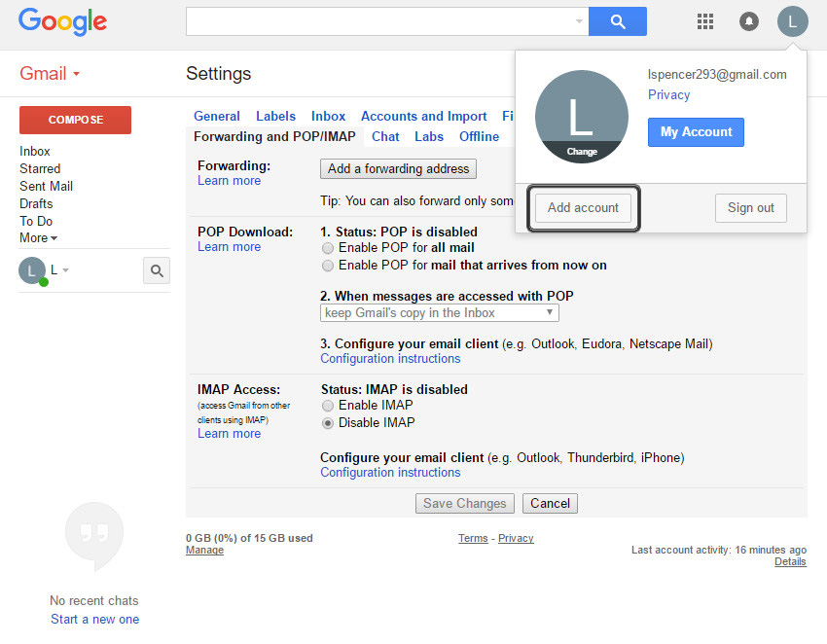
Task: Click the My Account button
Action: (696, 132)
